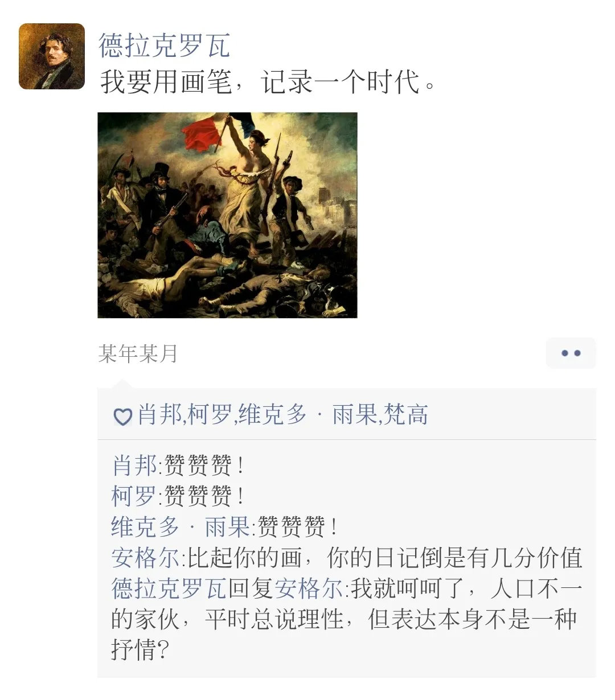The width and height of the screenshot is (615, 700).
Task: Tap the 某年某月 timestamp
Action: 138,353
